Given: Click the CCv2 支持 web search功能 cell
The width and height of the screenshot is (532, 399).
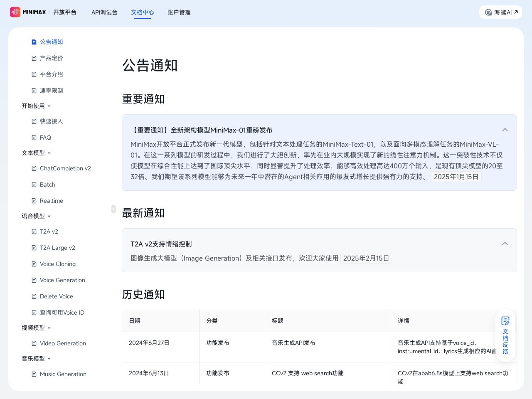Looking at the screenshot, I should click(328, 373).
